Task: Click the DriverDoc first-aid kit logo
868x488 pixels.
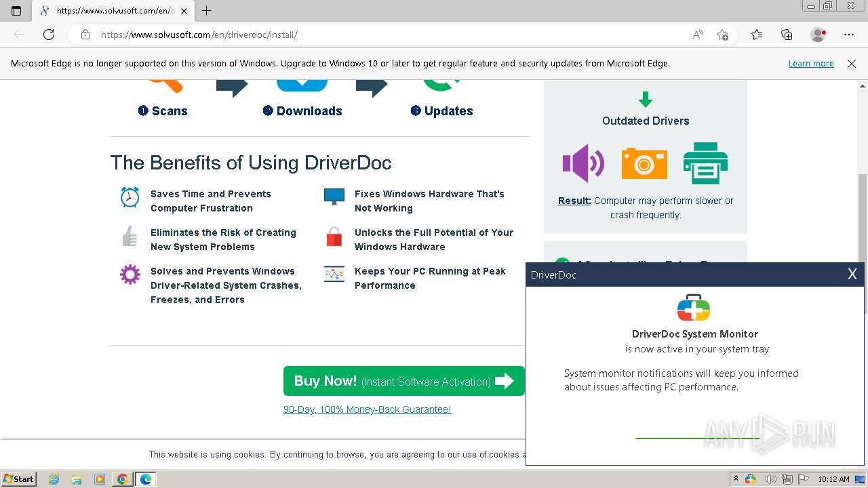Action: (x=694, y=308)
